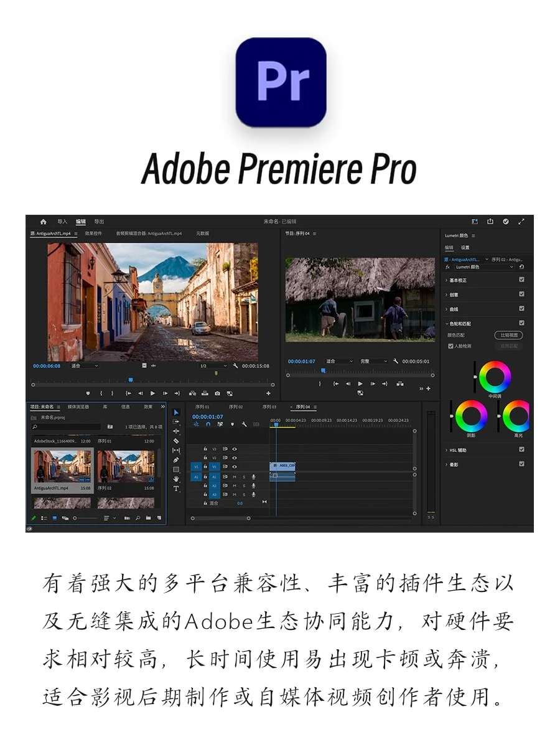Click Comparison View (比较视图) button

tap(508, 335)
